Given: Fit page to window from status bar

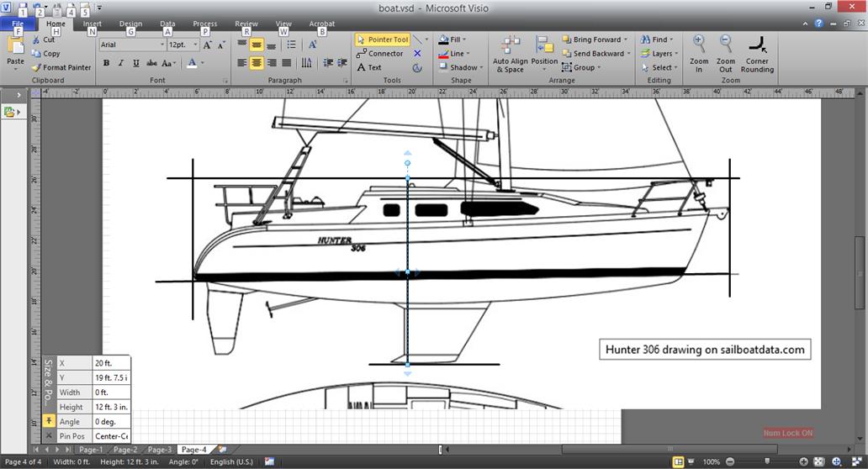Looking at the screenshot, I should click(x=818, y=461).
